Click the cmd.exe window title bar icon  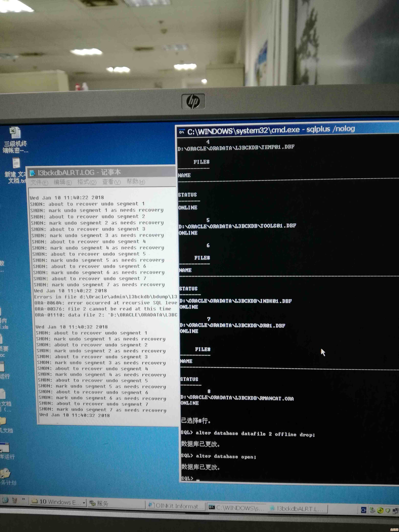click(182, 132)
